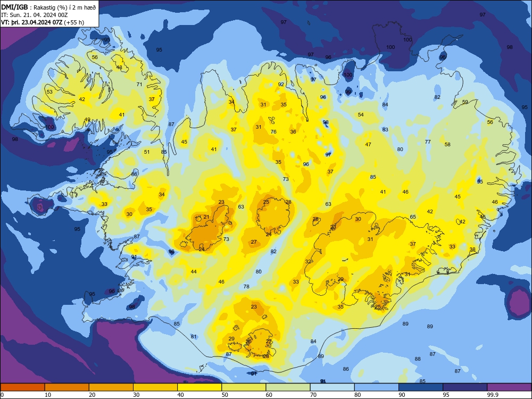
Task: Pick the 20–30 amber legend swatch
Action: tap(111, 387)
